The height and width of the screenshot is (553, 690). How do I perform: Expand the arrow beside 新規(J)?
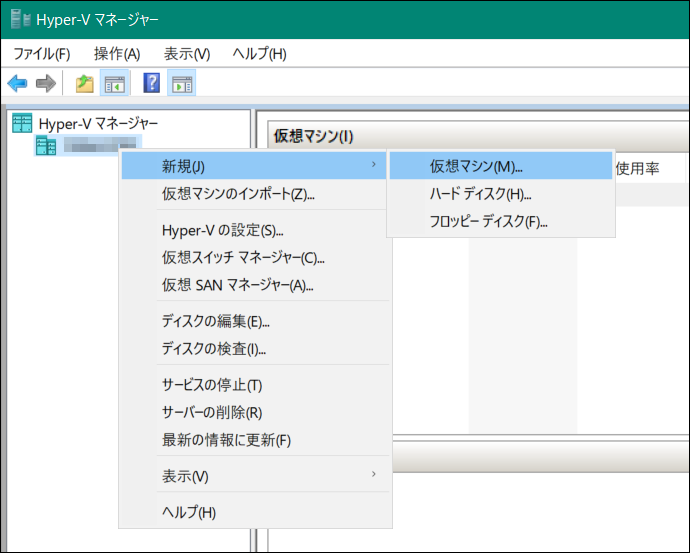coord(374,165)
